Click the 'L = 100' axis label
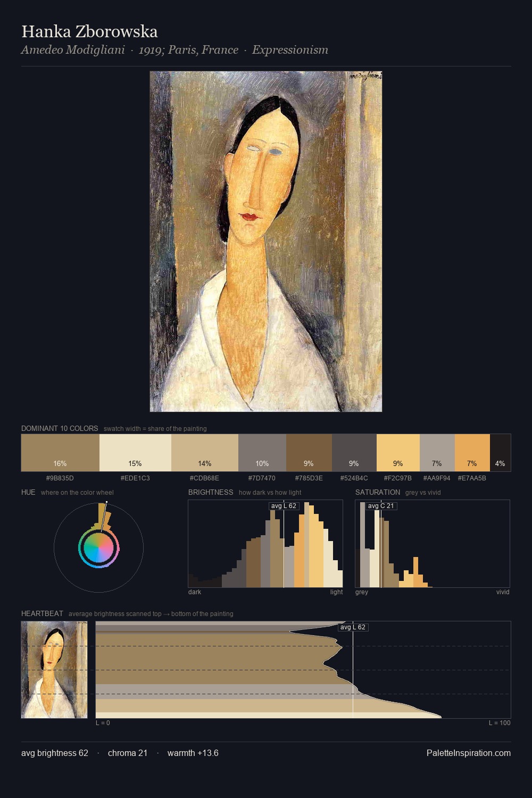Viewport: 532px width, 798px height. tap(500, 723)
